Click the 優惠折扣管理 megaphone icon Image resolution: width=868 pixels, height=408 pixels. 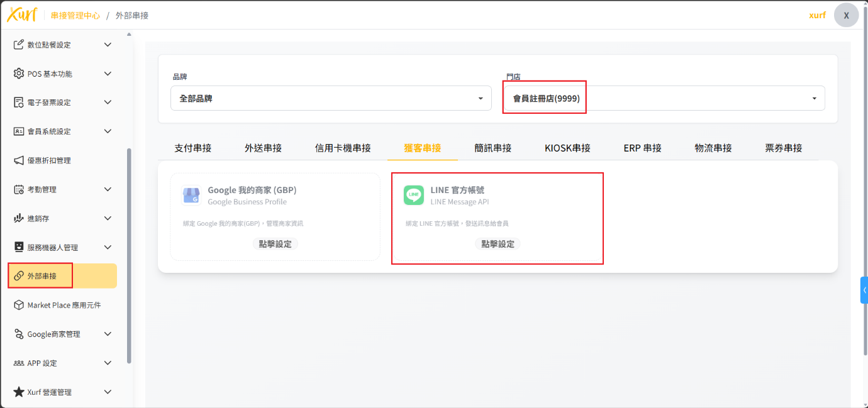[x=19, y=160]
